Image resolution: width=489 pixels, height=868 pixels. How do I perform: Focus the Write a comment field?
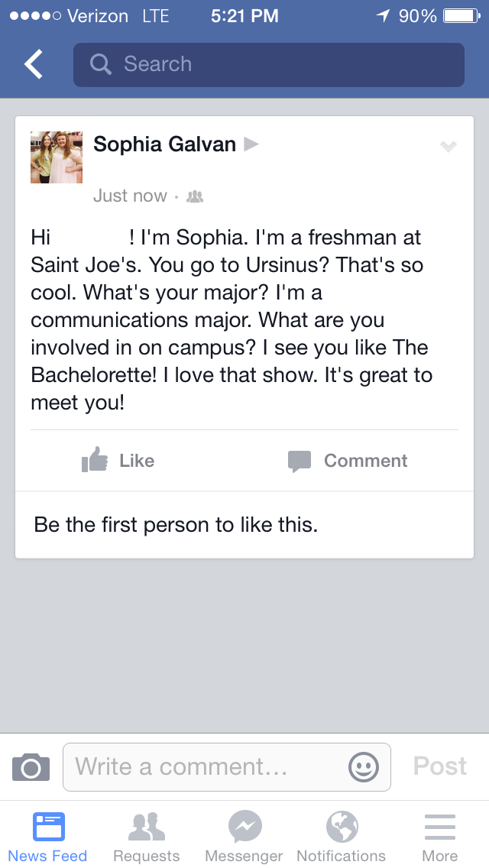tap(206, 766)
